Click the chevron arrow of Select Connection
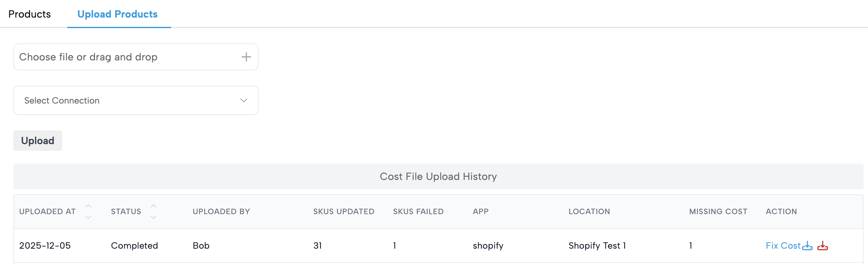Image resolution: width=868 pixels, height=264 pixels. point(243,101)
